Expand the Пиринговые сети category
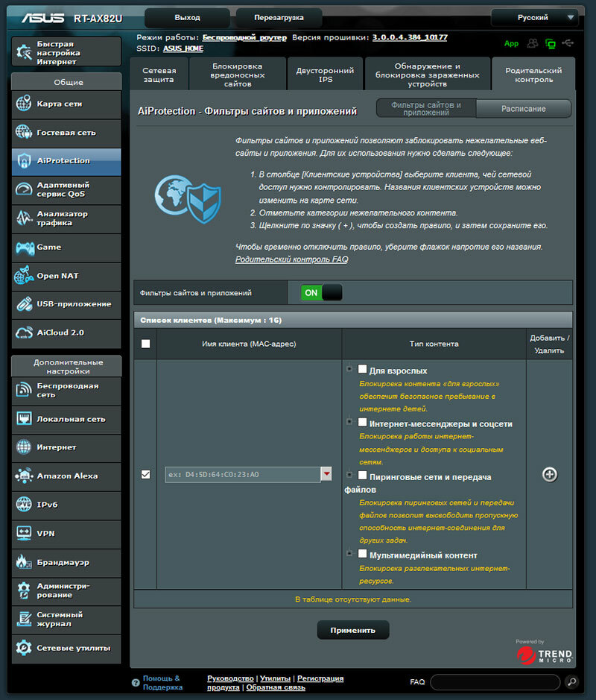Screen dimensions: 596x700 click(349, 475)
